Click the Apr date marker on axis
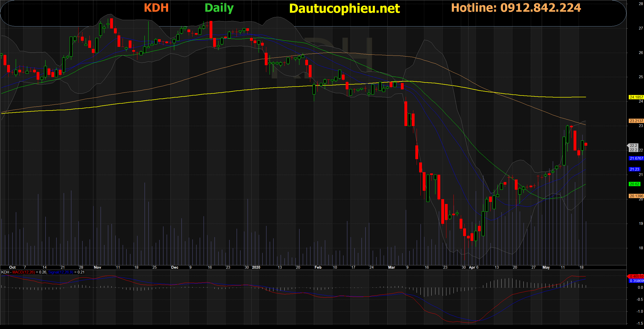This screenshot has width=644, height=329. tap(472, 267)
